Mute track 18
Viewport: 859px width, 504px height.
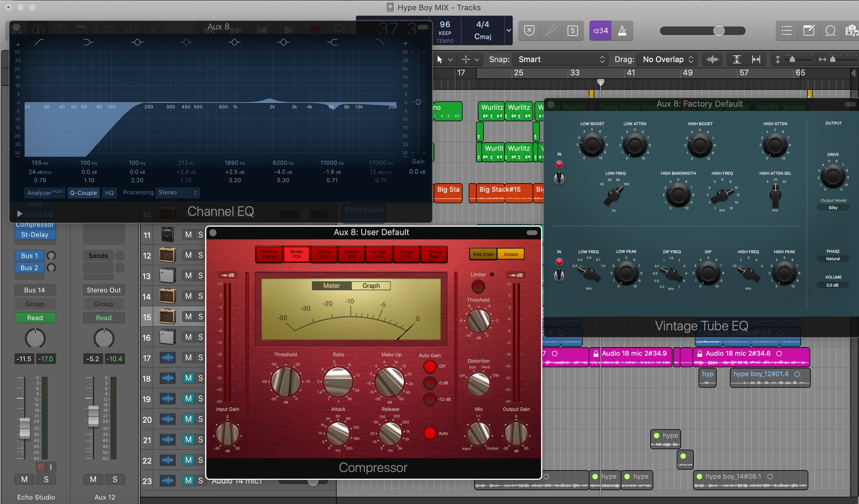point(188,378)
